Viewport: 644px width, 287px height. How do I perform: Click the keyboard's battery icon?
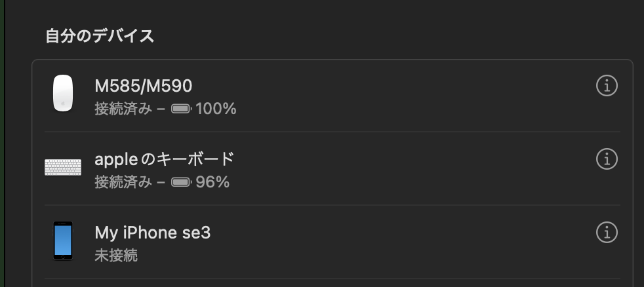[181, 182]
